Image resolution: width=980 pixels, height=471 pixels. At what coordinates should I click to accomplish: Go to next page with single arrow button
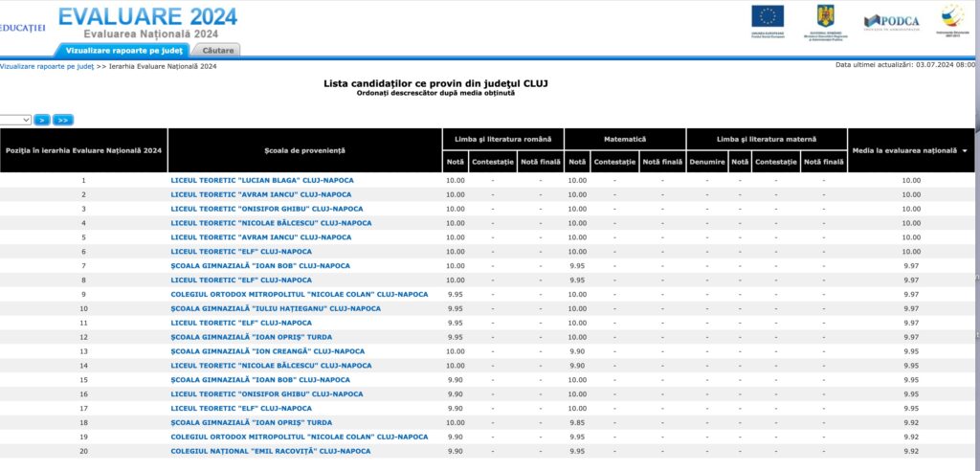(x=42, y=120)
